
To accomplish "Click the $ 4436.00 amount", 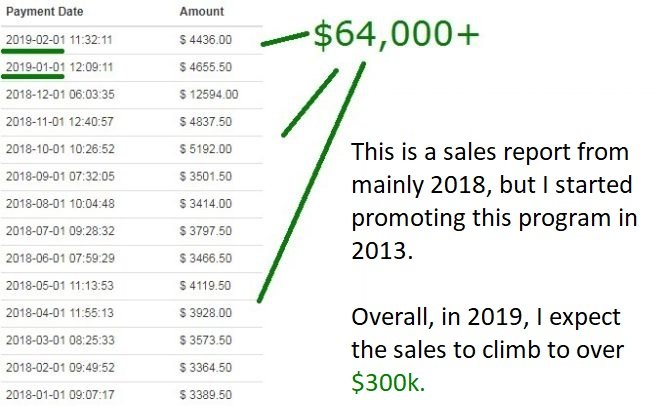I will (206, 40).
